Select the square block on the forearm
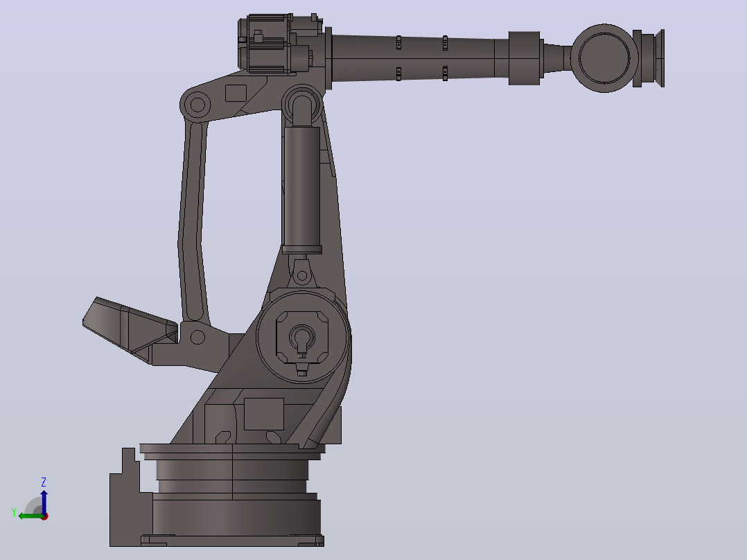 (524, 58)
